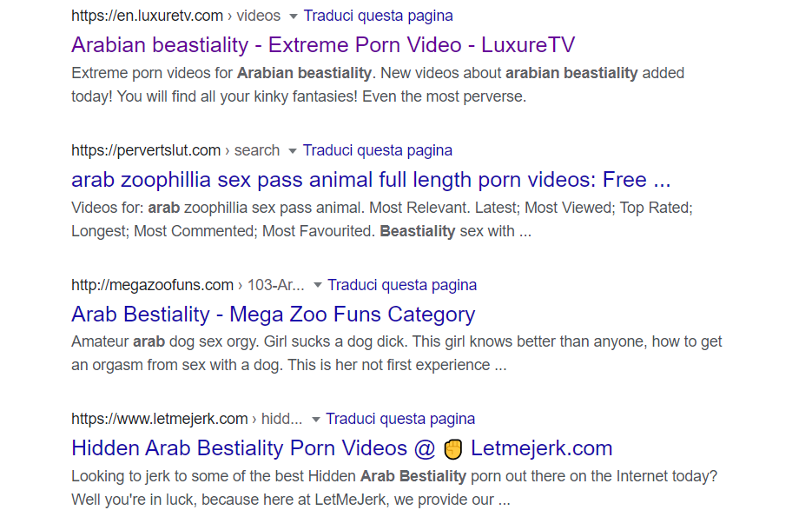
Task: Click 'Traduci questa pagina' for the LuxureTV result
Action: click(x=378, y=16)
